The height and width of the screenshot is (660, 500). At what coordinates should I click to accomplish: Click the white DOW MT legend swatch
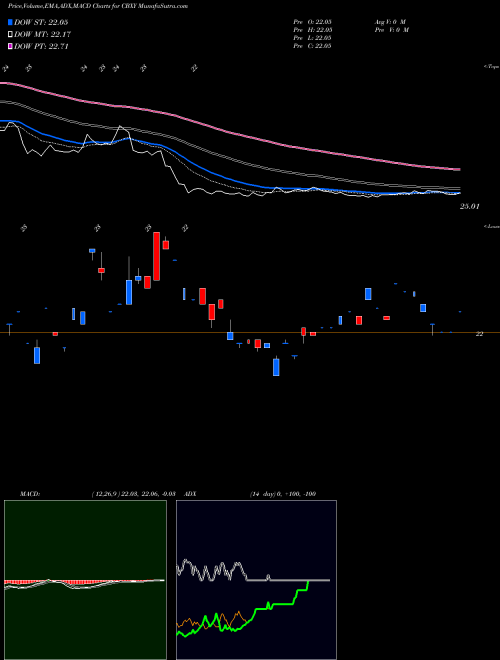point(10,35)
